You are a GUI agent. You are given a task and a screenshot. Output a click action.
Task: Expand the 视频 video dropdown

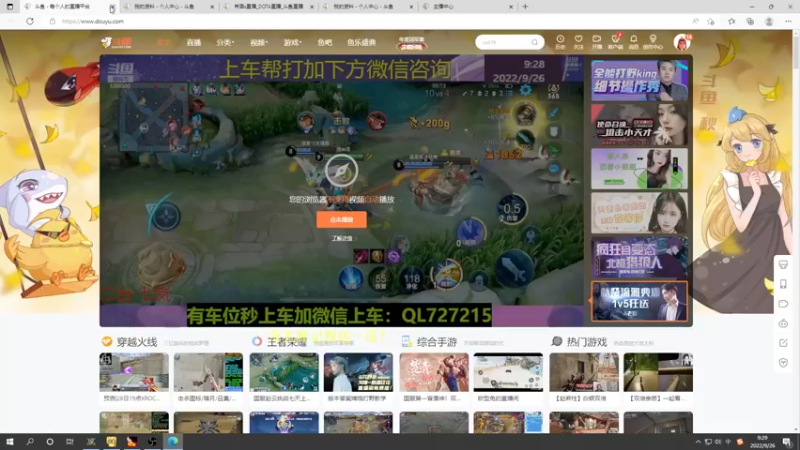point(259,42)
